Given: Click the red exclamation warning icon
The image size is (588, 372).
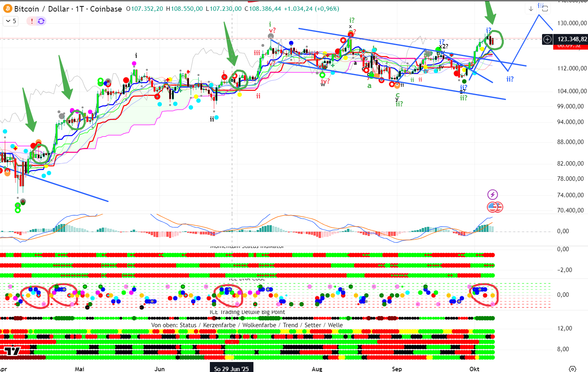Looking at the screenshot, I should 32,21.
